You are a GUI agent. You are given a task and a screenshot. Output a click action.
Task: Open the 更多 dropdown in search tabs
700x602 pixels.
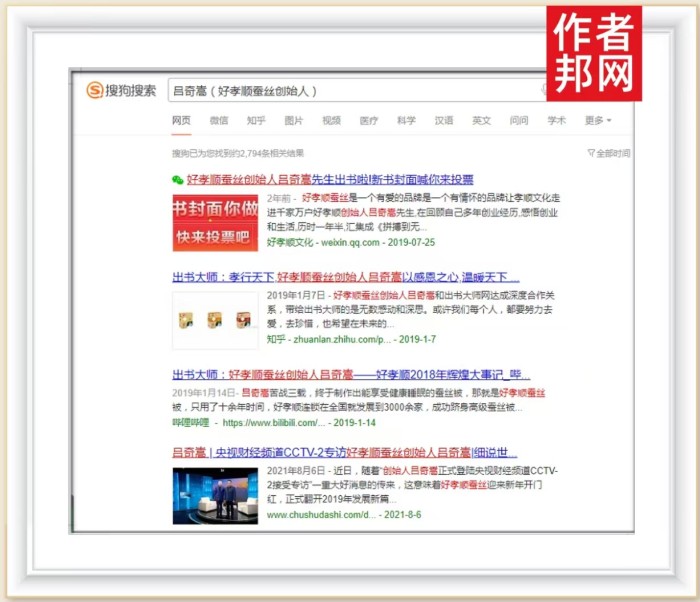click(x=598, y=121)
